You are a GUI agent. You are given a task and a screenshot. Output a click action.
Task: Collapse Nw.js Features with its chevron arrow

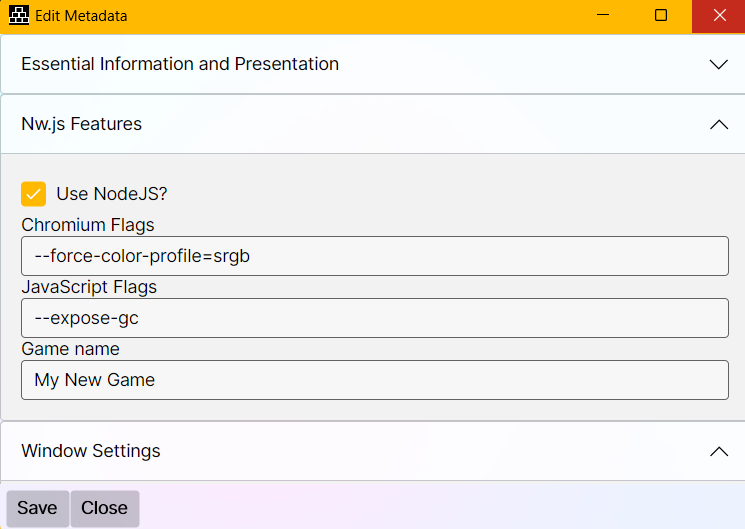pos(718,124)
